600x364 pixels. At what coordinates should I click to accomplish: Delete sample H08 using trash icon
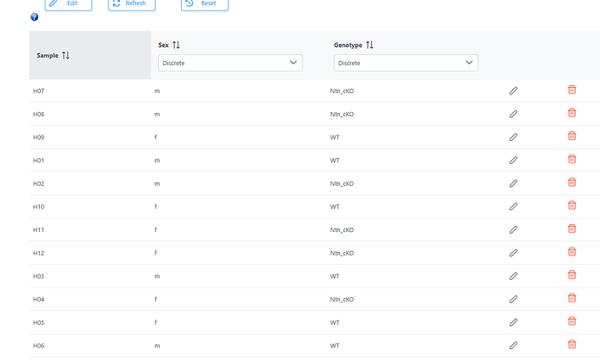tap(571, 112)
